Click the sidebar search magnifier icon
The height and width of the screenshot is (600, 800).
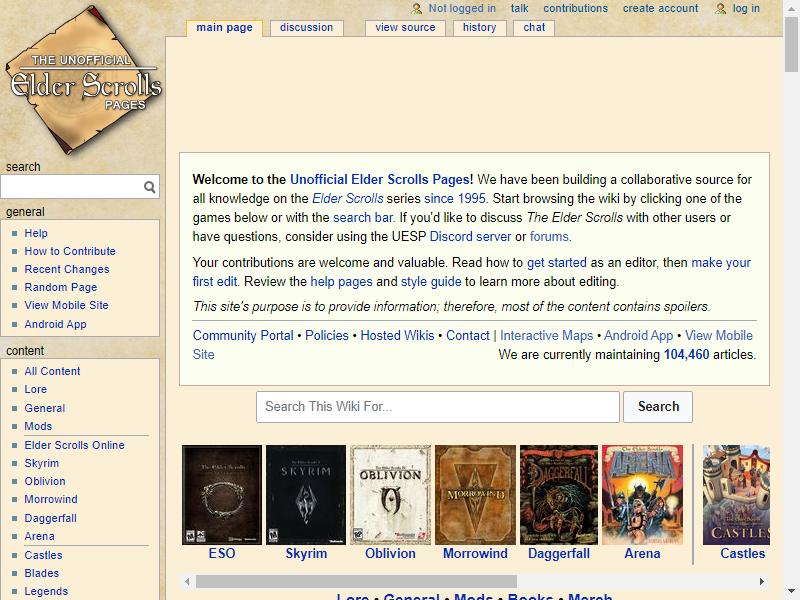pos(149,187)
